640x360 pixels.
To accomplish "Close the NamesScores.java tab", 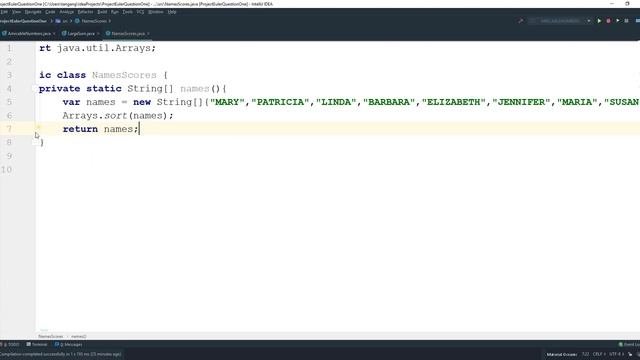I will pos(148,33).
